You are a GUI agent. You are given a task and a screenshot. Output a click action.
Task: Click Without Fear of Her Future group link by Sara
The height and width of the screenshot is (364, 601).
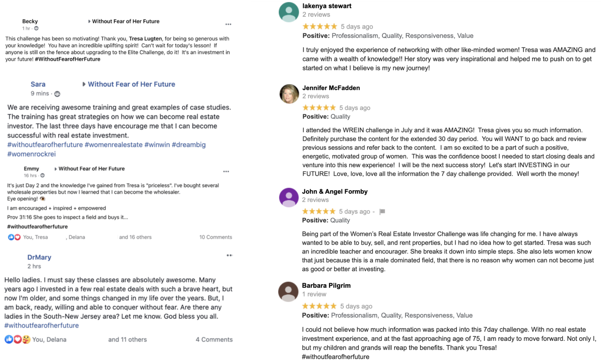pos(131,84)
